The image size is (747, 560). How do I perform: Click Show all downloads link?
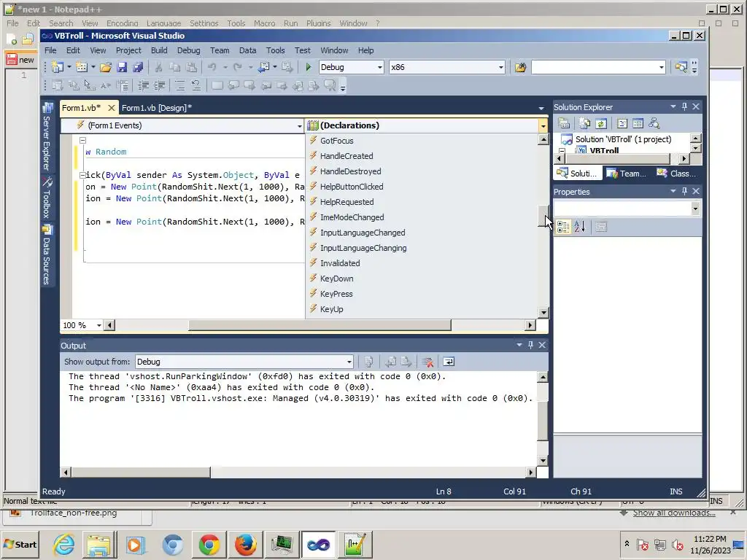click(674, 513)
